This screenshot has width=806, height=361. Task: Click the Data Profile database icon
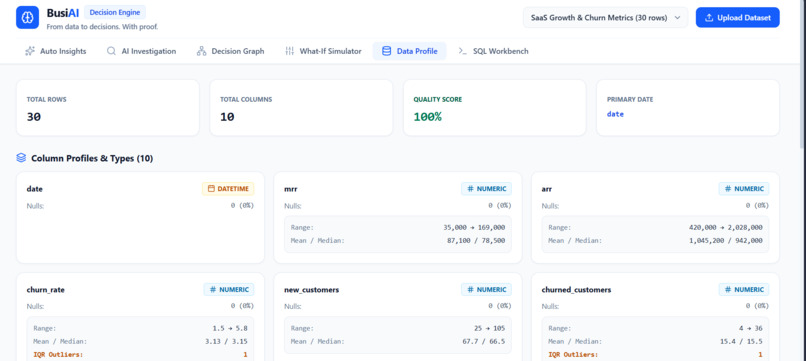point(386,51)
